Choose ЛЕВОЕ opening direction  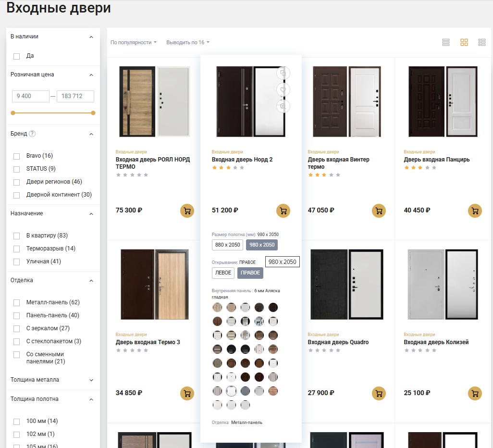point(223,273)
